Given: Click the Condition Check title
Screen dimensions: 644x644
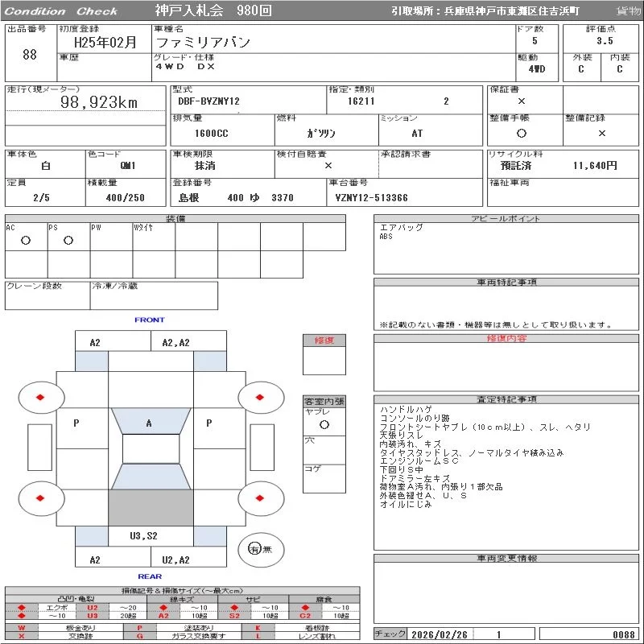Looking at the screenshot, I should (61, 11).
